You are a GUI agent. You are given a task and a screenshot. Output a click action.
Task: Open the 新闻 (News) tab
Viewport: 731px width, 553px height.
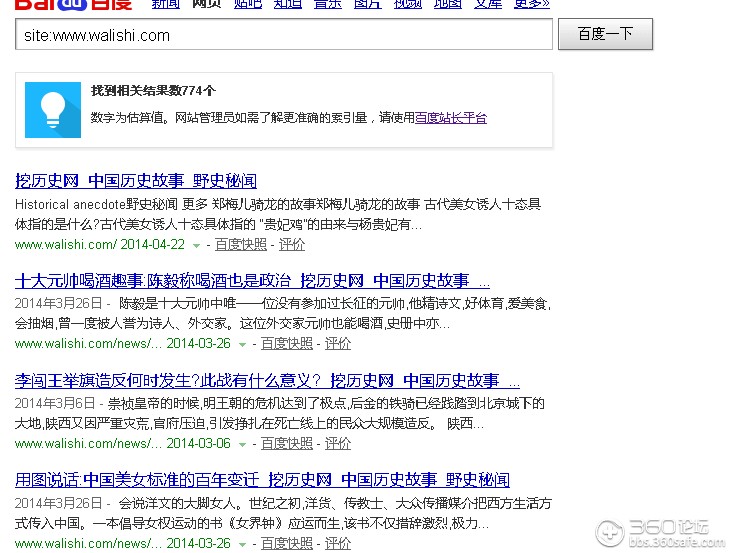(165, 4)
